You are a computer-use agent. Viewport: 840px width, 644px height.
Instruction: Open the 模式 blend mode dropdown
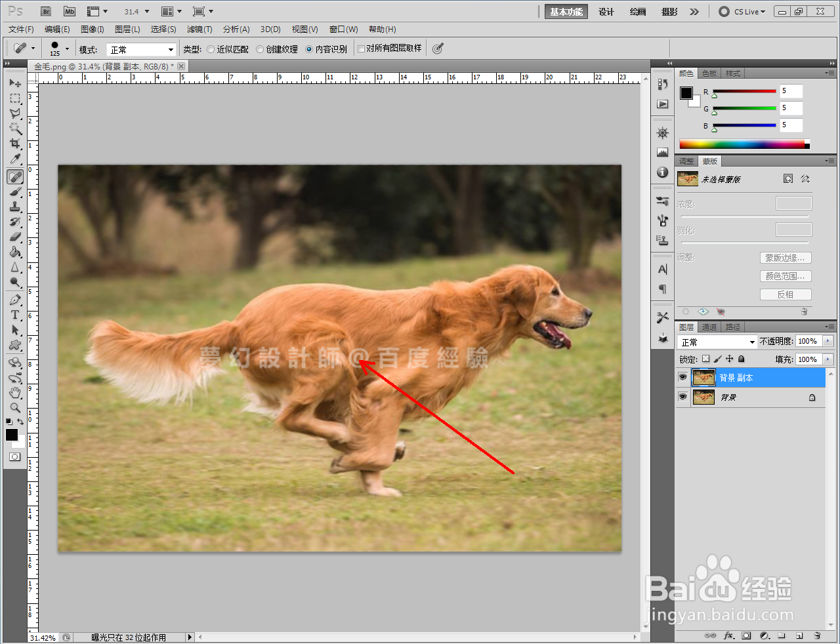pyautogui.click(x=142, y=50)
